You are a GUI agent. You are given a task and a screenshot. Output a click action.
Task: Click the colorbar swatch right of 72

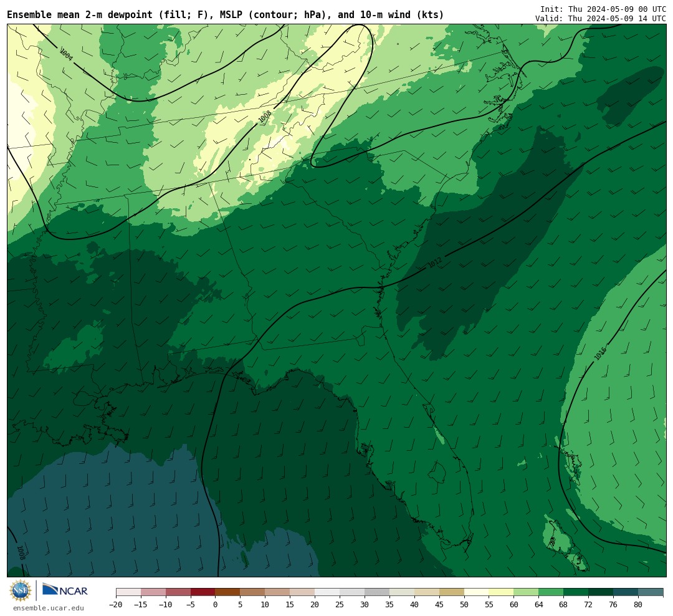601,592
